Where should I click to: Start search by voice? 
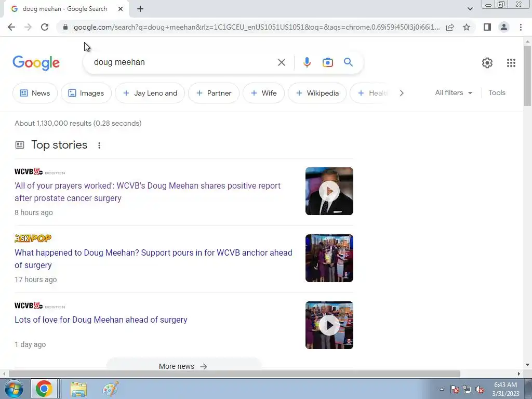(307, 62)
